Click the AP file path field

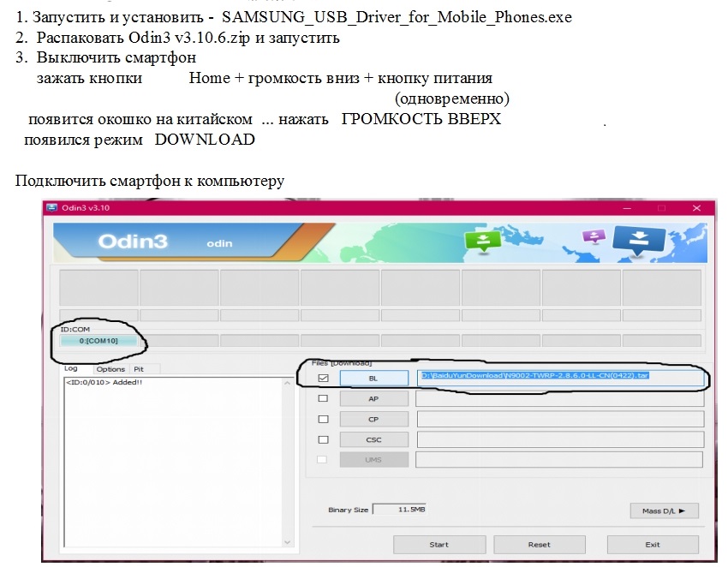coord(560,398)
